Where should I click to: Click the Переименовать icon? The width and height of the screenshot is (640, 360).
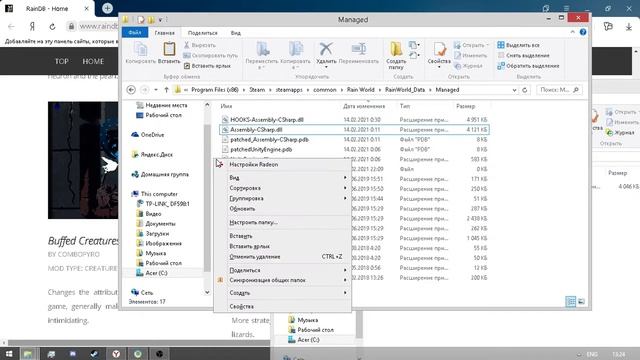pos(359,52)
